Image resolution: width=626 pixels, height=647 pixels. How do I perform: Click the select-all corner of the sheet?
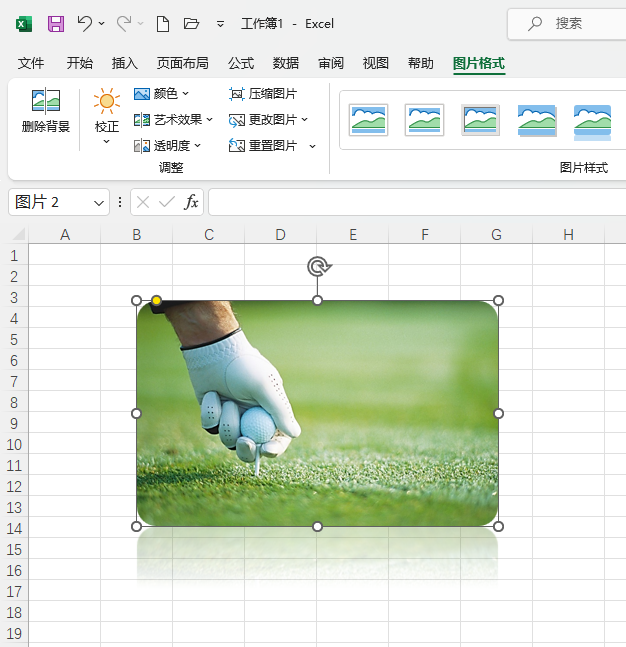pyautogui.click(x=19, y=234)
